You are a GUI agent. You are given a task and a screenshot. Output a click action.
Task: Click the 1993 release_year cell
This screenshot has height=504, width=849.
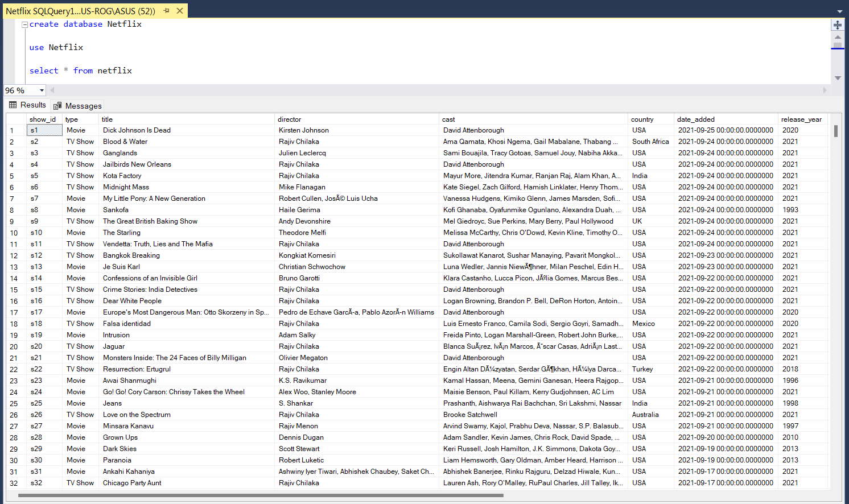click(803, 210)
